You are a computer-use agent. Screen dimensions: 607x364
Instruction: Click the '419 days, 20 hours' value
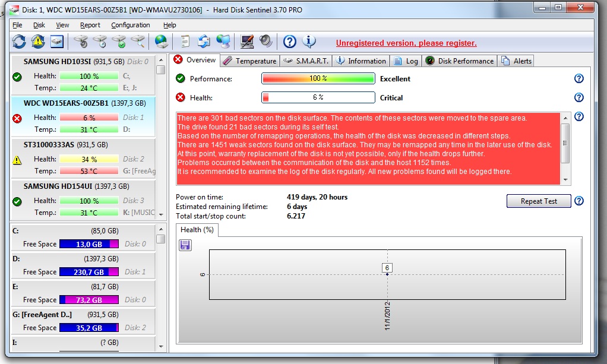pyautogui.click(x=317, y=197)
